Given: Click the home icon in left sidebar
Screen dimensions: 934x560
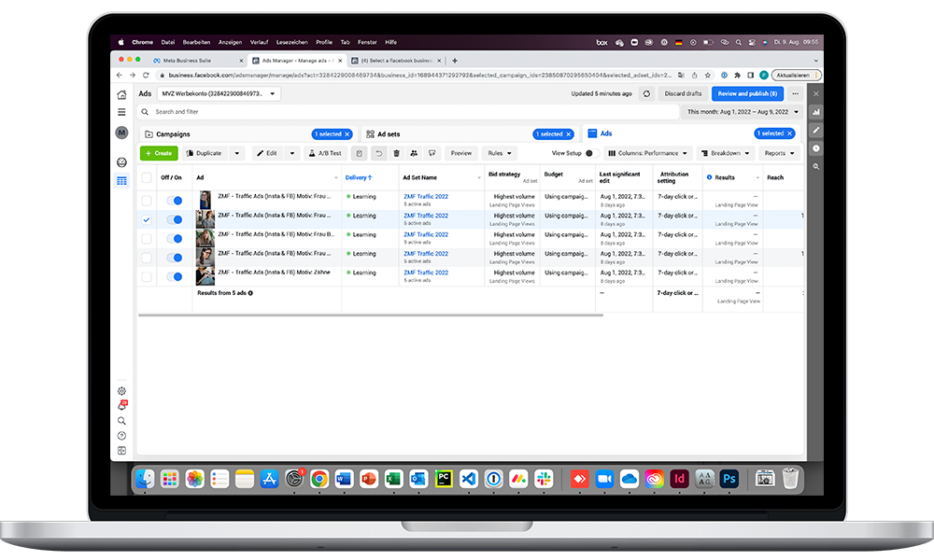Looking at the screenshot, I should pos(121,94).
